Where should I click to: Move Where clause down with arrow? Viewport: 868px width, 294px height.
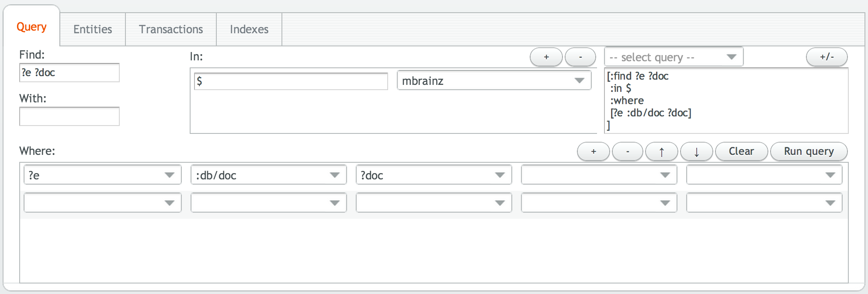click(x=697, y=151)
